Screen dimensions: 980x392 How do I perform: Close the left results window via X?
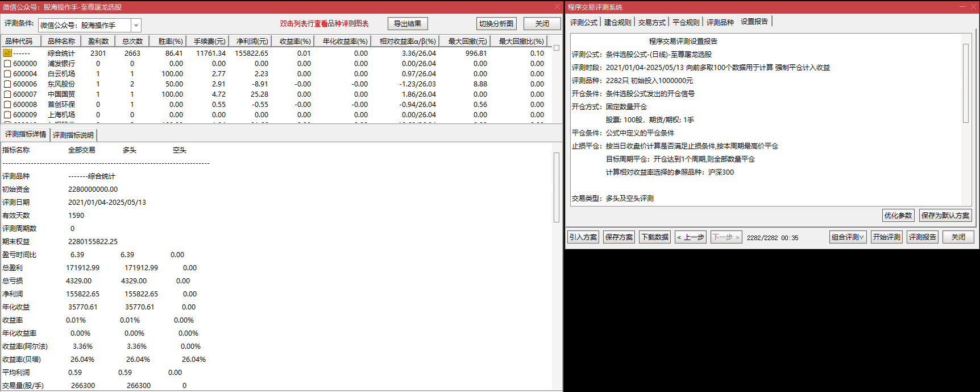click(557, 7)
